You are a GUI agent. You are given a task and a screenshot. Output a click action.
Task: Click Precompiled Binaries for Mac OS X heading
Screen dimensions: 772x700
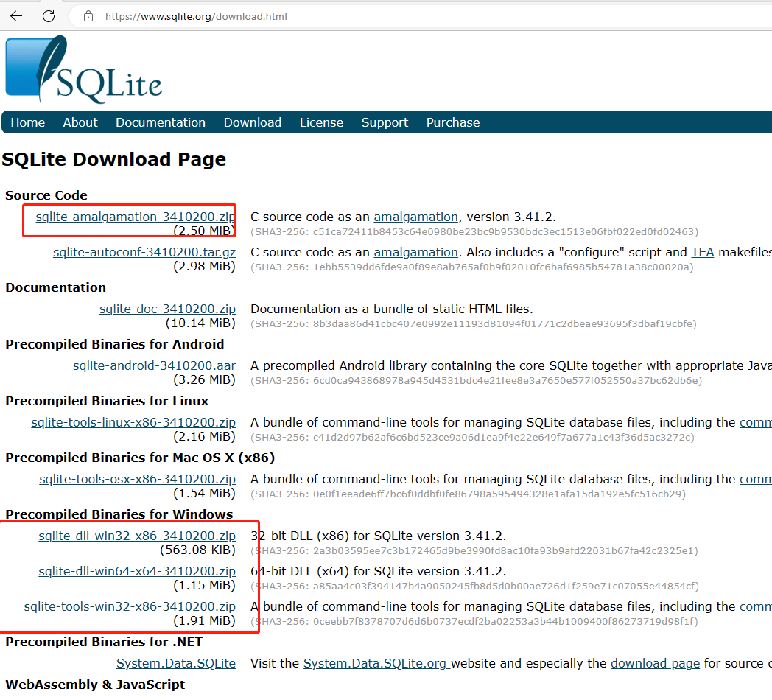pos(140,457)
